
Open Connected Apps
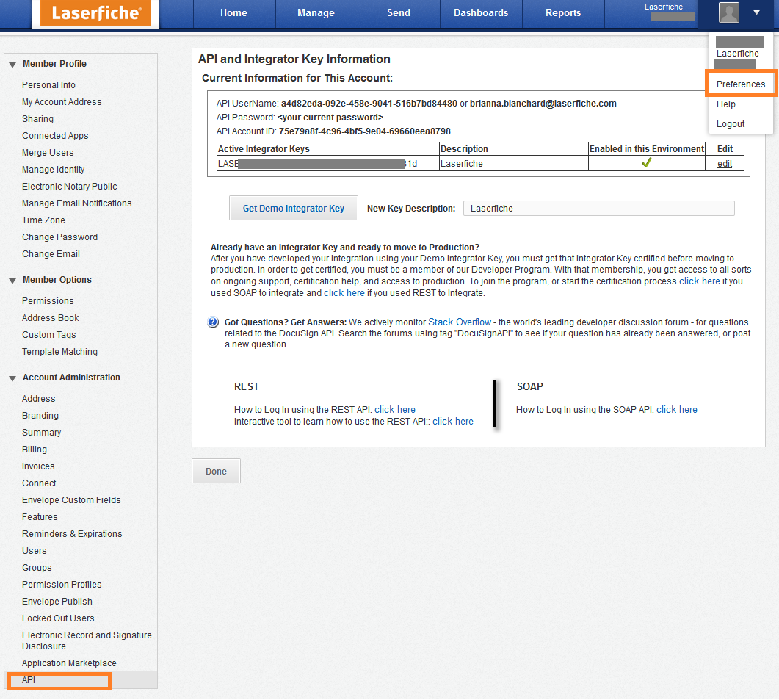pos(55,136)
